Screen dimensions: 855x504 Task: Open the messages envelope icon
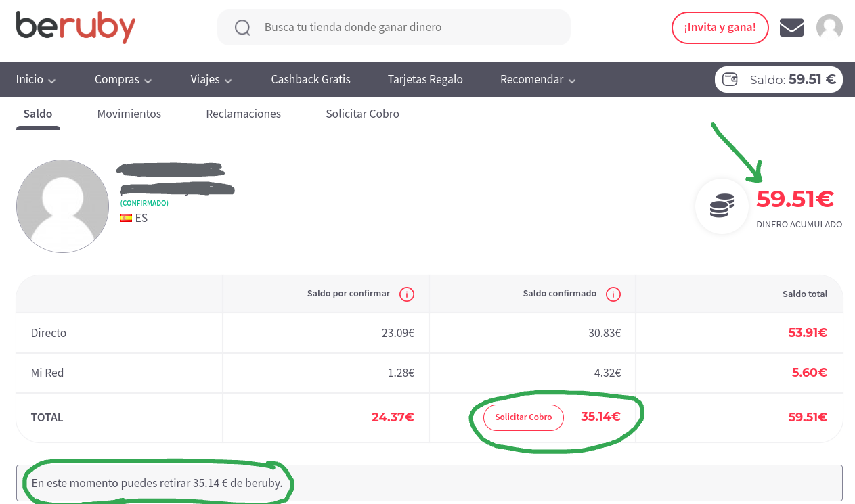point(791,28)
